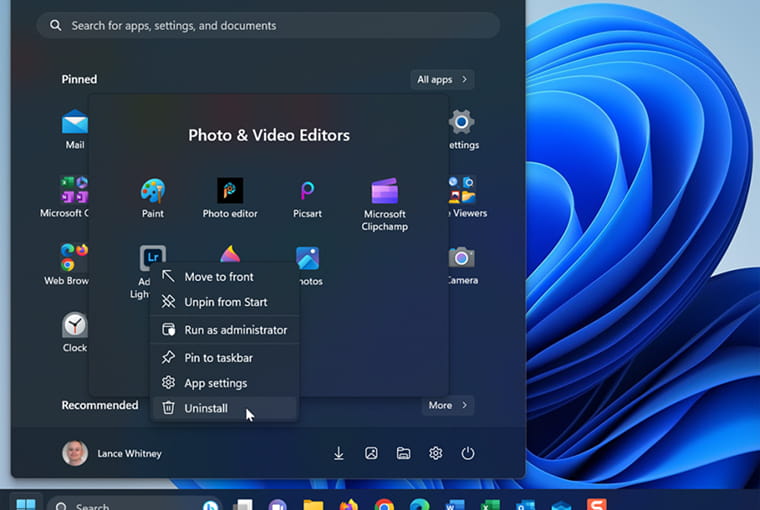Open Downloads folder from Start footer
The image size is (760, 510).
pyautogui.click(x=339, y=453)
